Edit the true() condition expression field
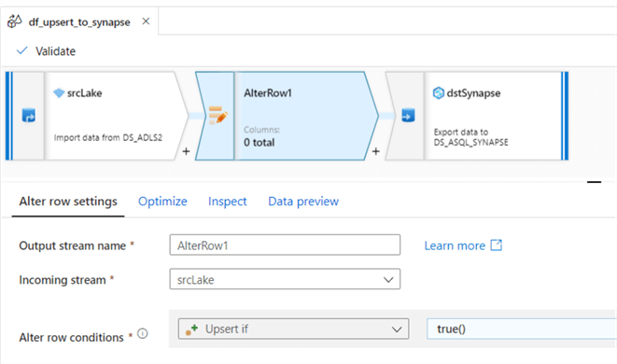The width and height of the screenshot is (617, 364). [522, 329]
